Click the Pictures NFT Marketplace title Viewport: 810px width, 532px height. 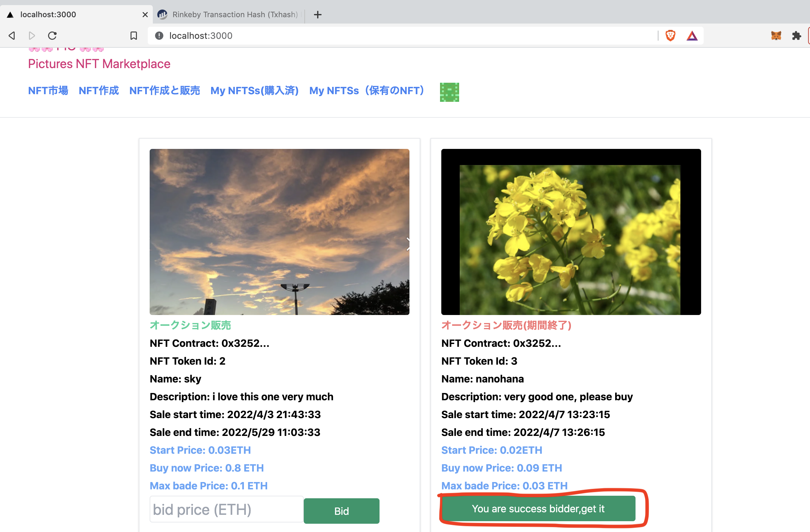click(x=99, y=64)
